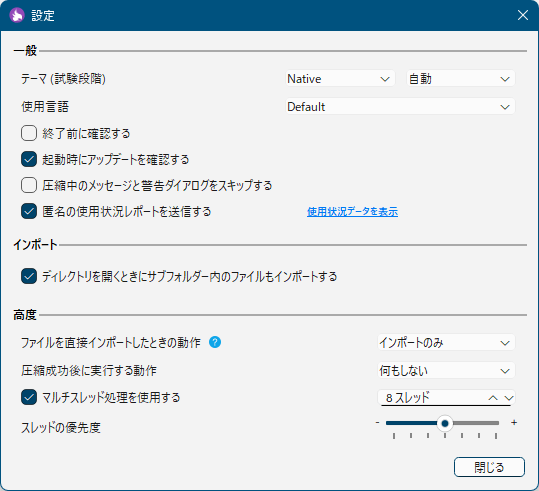Expand the 何もしない dropdown
The height and width of the screenshot is (491, 539).
(x=446, y=371)
